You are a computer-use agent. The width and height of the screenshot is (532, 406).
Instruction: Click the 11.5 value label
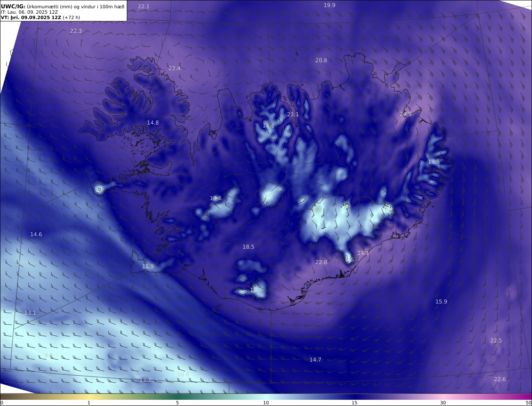point(434,162)
